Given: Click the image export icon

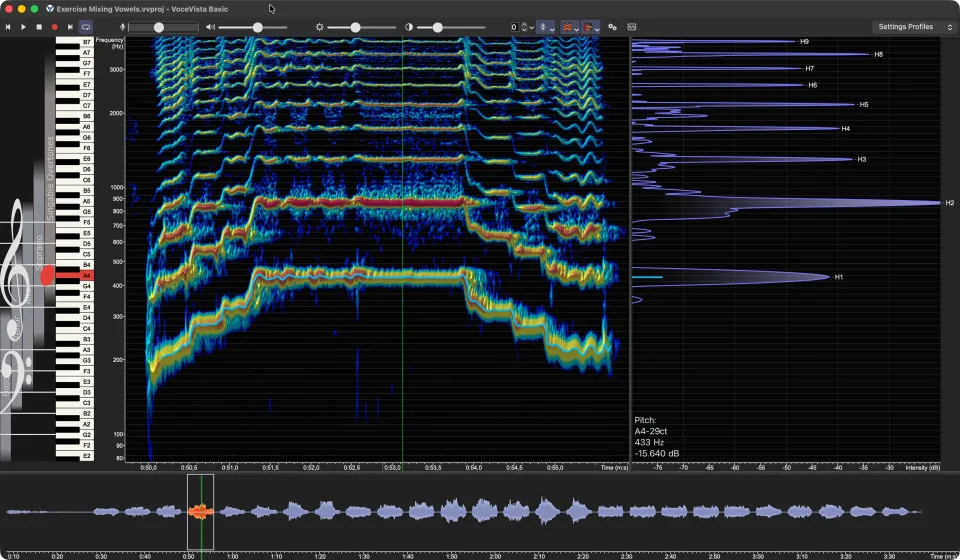Looking at the screenshot, I should pos(632,27).
